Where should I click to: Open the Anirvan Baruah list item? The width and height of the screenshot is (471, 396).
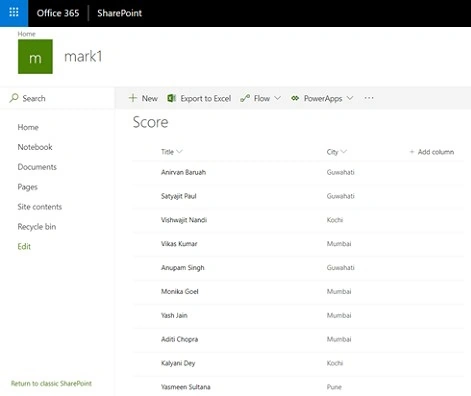[183, 172]
